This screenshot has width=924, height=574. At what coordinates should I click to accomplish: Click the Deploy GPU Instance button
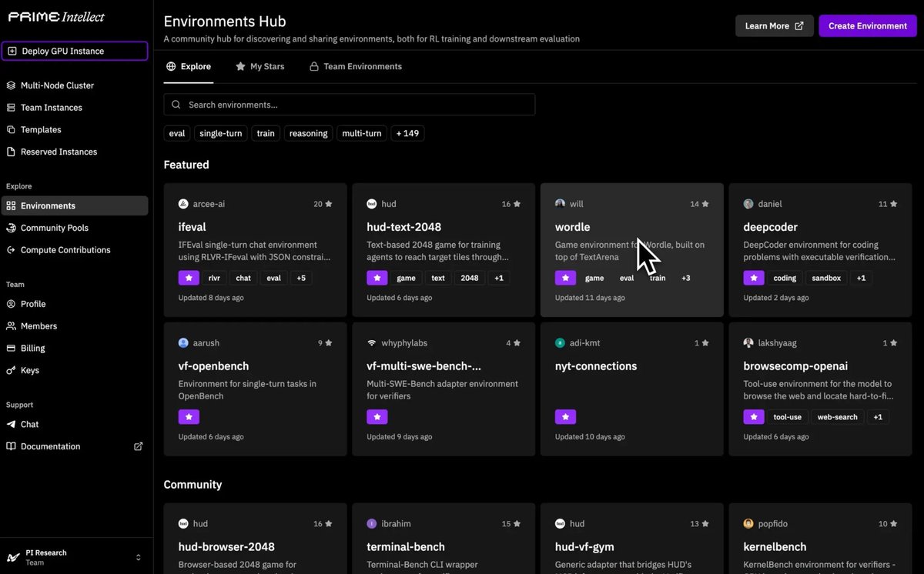tap(75, 51)
